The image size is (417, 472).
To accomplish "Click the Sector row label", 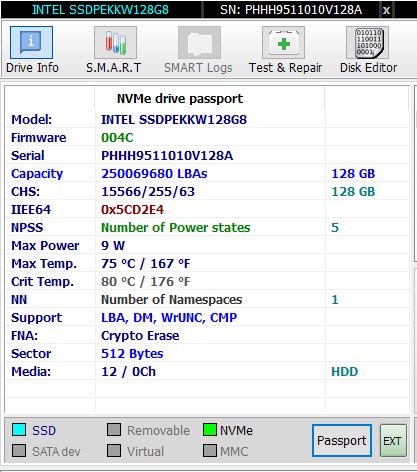I will 31,354.
